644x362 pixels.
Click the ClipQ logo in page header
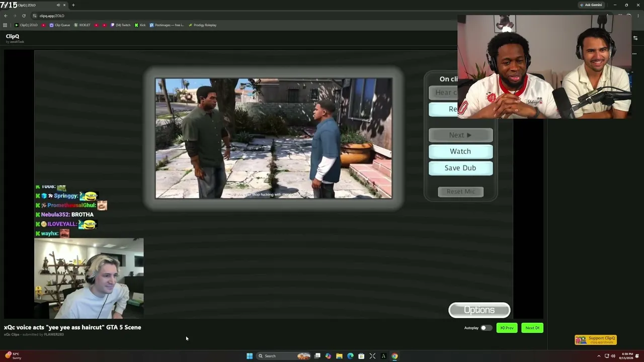[x=13, y=36]
